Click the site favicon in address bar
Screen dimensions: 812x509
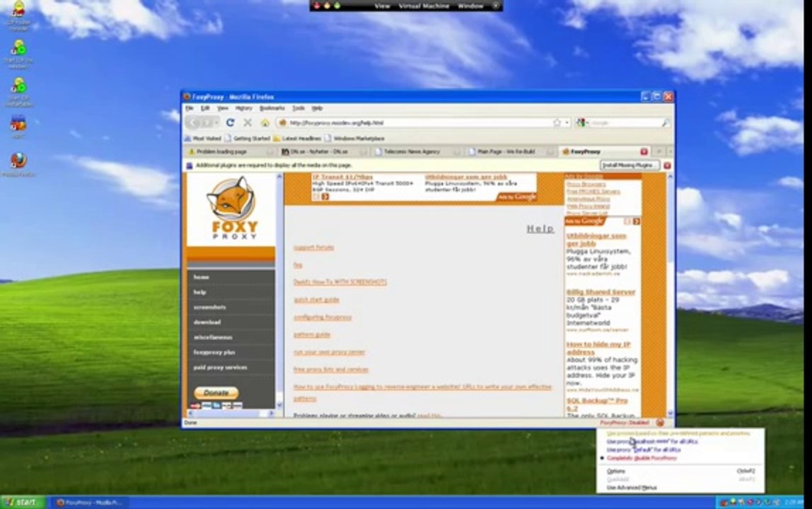(x=283, y=123)
